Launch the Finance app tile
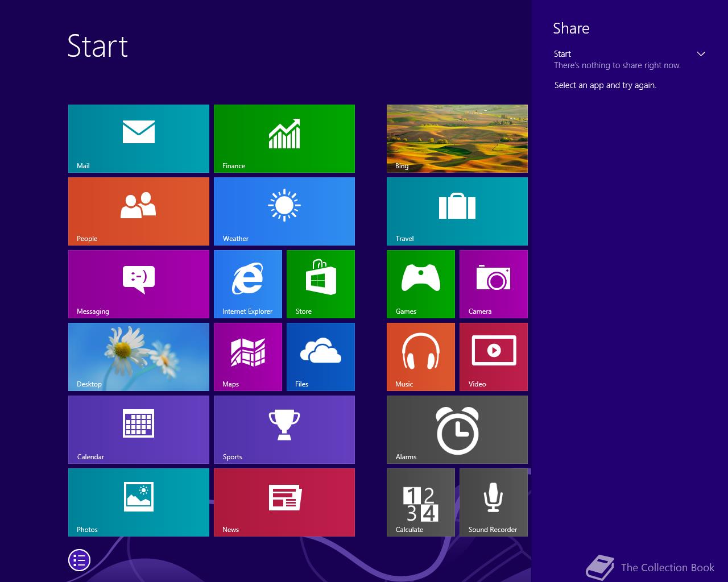 point(284,139)
